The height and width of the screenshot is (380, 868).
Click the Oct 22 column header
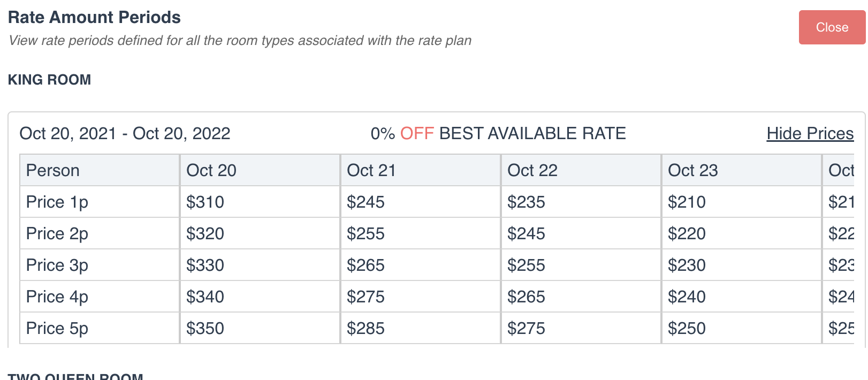click(532, 170)
